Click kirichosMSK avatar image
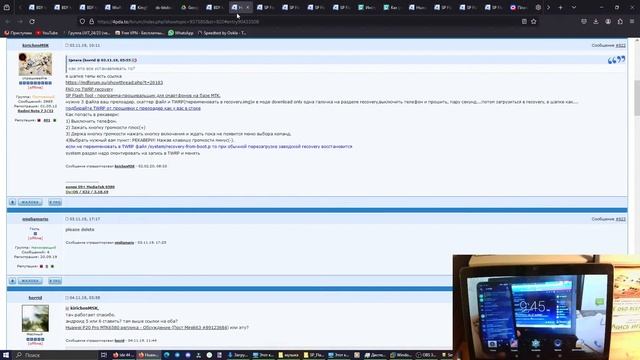The image size is (640, 360). pyautogui.click(x=35, y=64)
